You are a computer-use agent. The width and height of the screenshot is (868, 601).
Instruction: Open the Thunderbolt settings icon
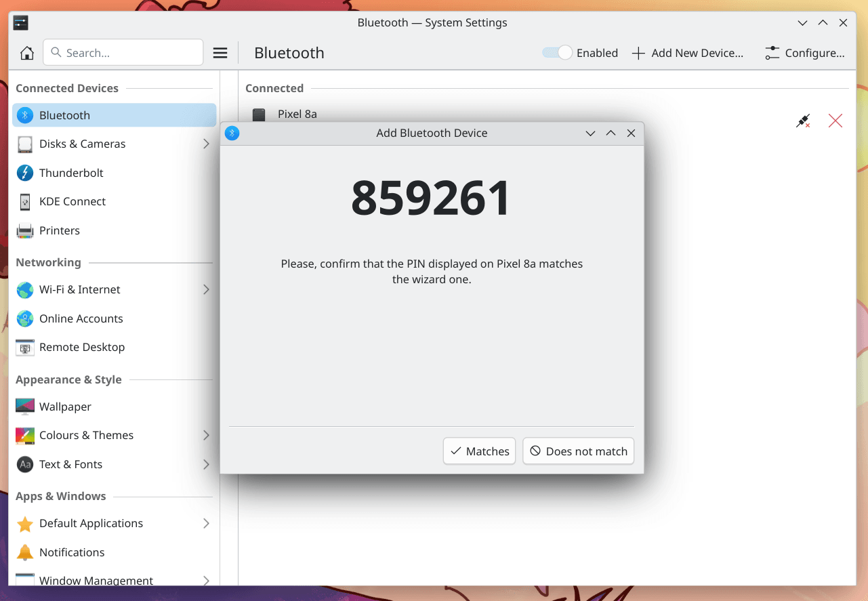pos(26,173)
